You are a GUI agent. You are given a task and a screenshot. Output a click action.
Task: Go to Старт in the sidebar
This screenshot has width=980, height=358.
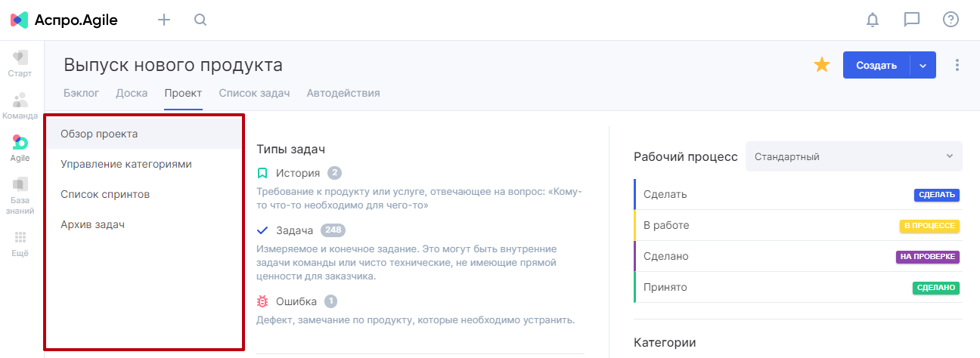(x=20, y=63)
